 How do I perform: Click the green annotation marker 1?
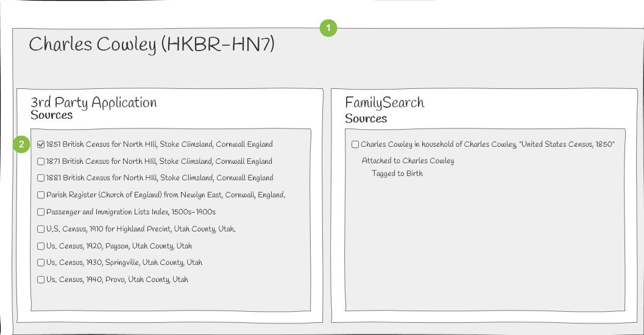pyautogui.click(x=328, y=29)
